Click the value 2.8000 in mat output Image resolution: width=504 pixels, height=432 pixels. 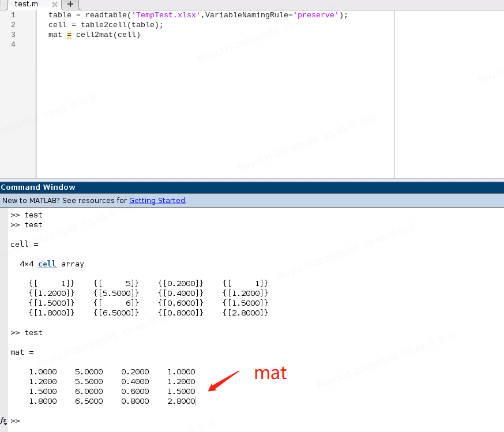pos(180,401)
